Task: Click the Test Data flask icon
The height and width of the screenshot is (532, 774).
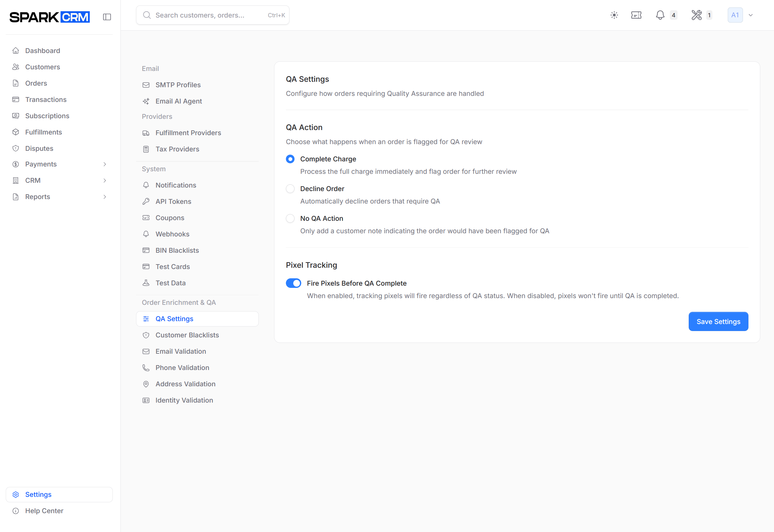Action: click(146, 283)
